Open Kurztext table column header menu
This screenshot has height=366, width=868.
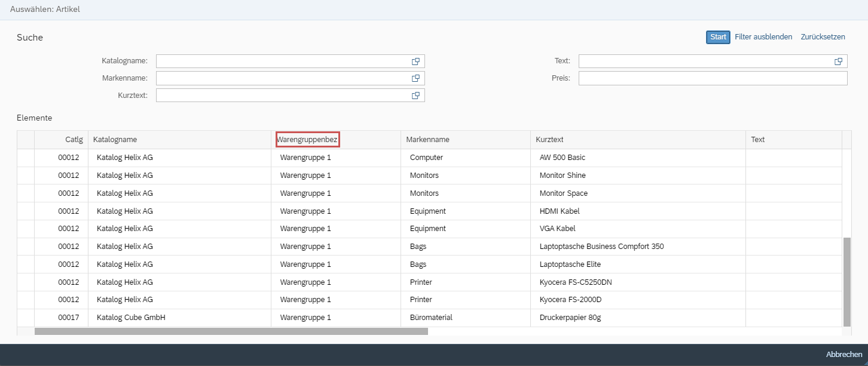click(549, 140)
